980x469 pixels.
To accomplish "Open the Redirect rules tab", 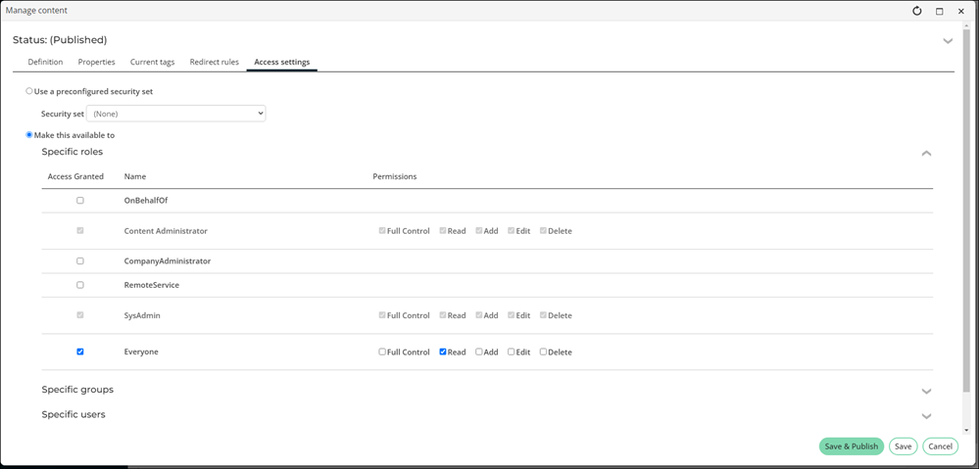I will coord(215,62).
